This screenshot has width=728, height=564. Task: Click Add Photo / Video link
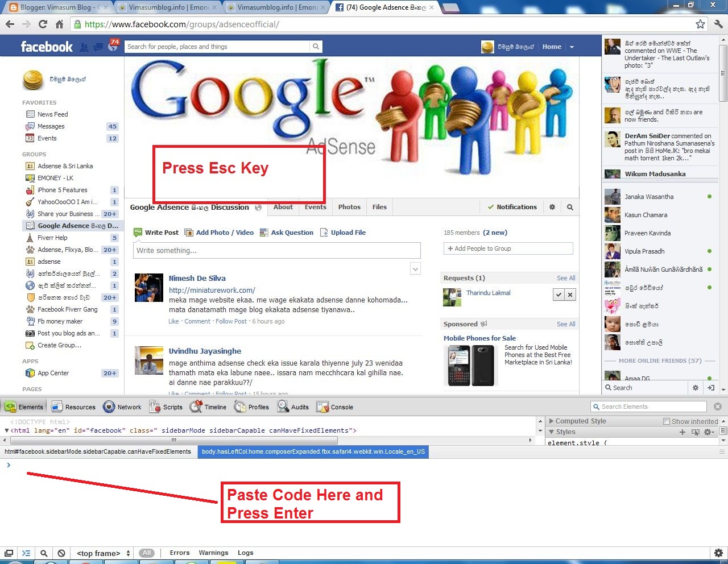point(219,233)
